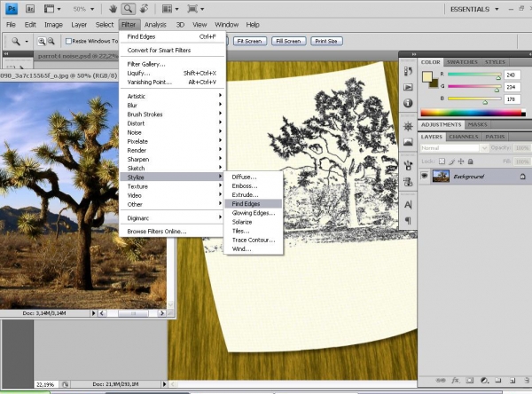Switch to the Swatches tab

tap(462, 62)
